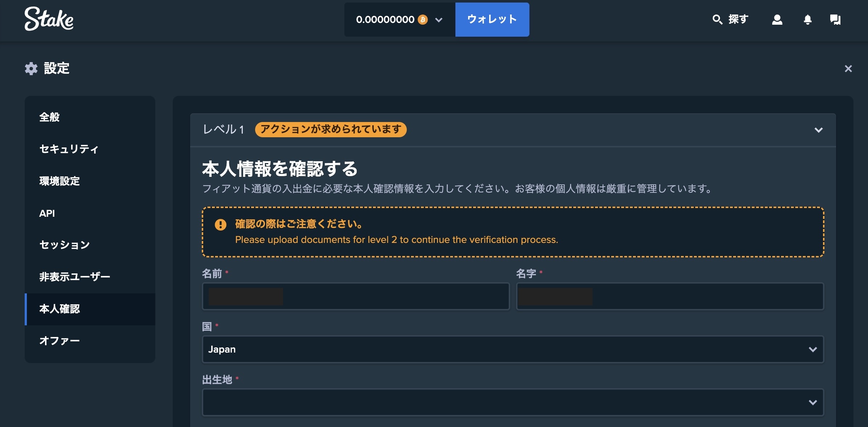Click the 設定 page title
Viewport: 868px width, 427px height.
[x=57, y=68]
